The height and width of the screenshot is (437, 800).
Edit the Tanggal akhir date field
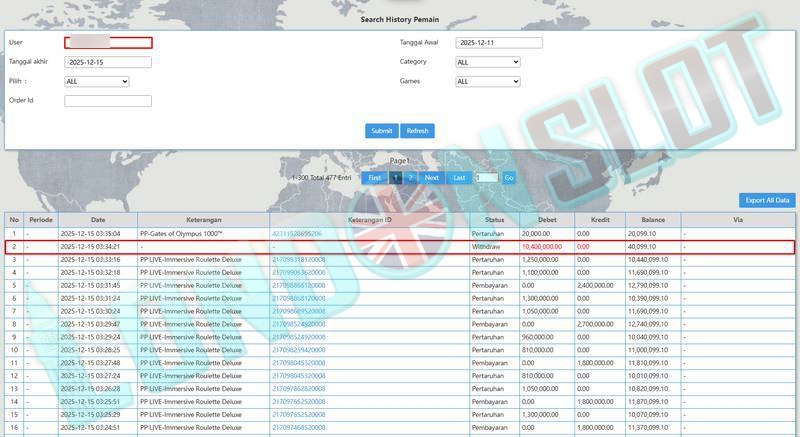coord(108,62)
